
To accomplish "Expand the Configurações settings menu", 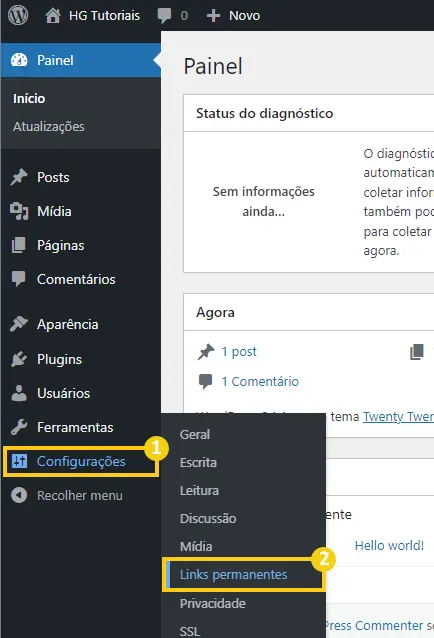I will pos(81,461).
